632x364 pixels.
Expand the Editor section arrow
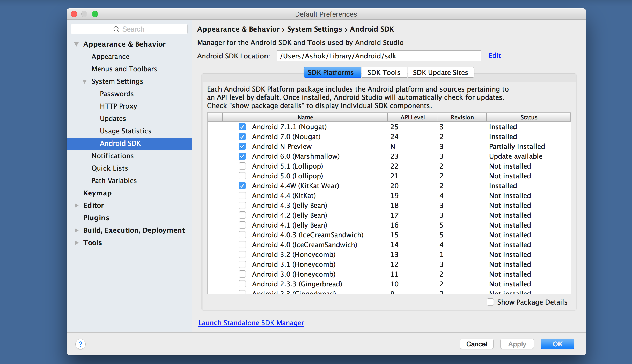pyautogui.click(x=76, y=206)
